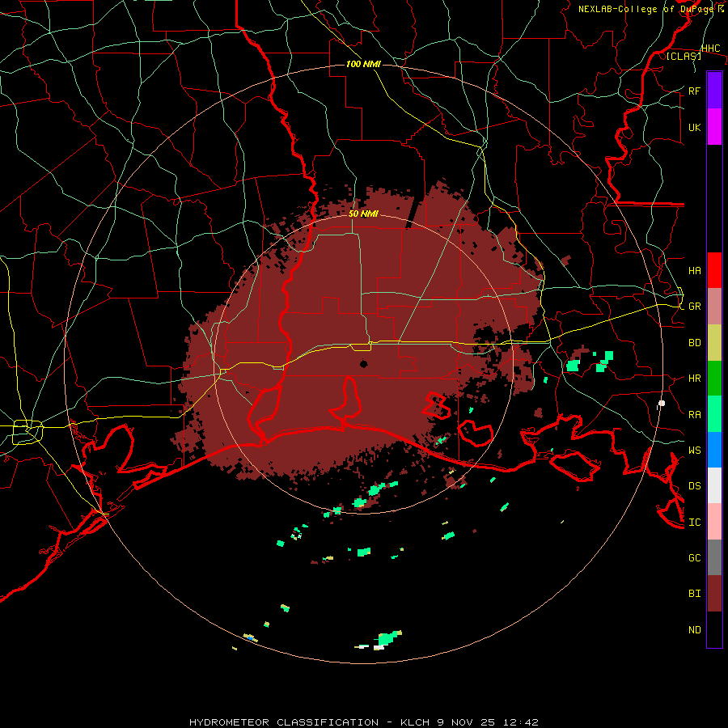Click the RF legend label

click(695, 91)
